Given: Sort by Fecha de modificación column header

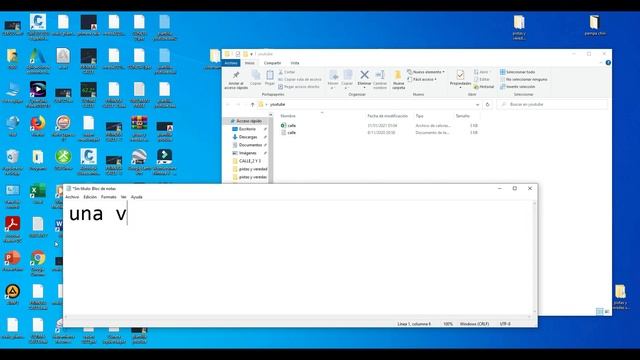Looking at the screenshot, I should 387,116.
